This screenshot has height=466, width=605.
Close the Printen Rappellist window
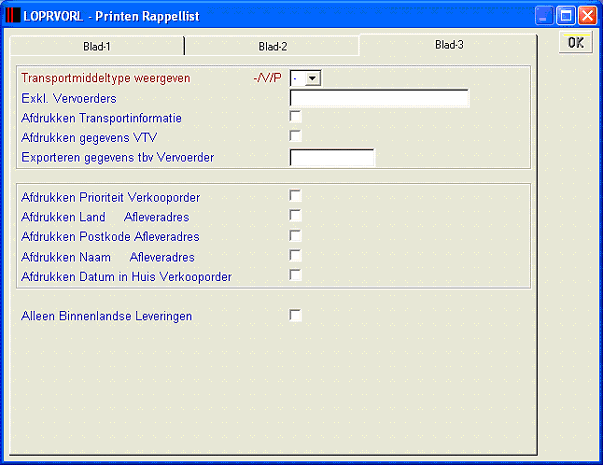588,16
